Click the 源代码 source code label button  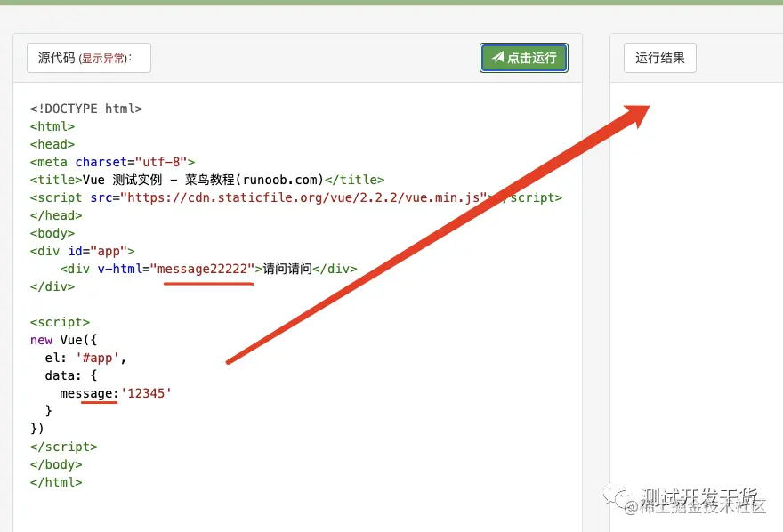click(x=89, y=58)
